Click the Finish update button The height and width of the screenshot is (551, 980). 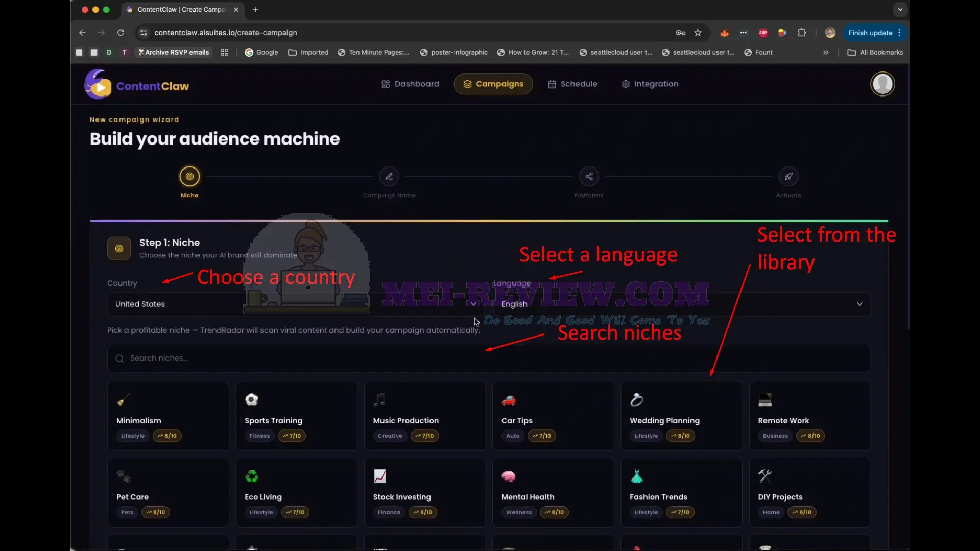point(875,33)
